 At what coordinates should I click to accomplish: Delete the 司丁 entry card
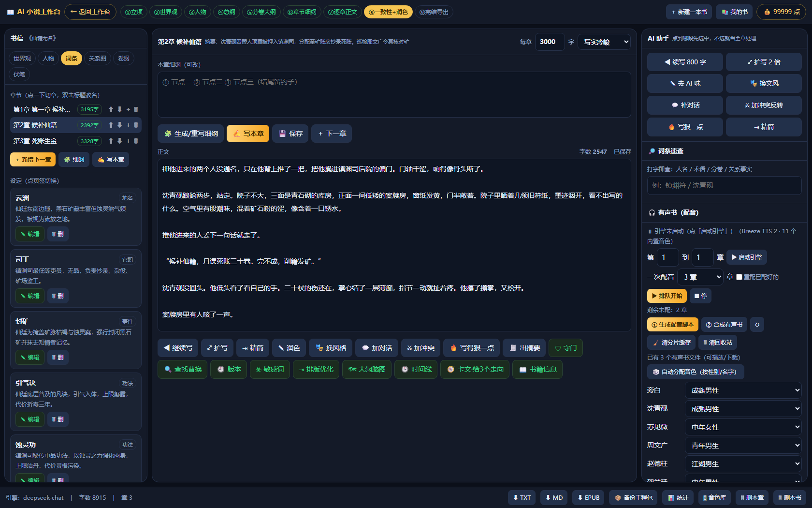tap(58, 296)
